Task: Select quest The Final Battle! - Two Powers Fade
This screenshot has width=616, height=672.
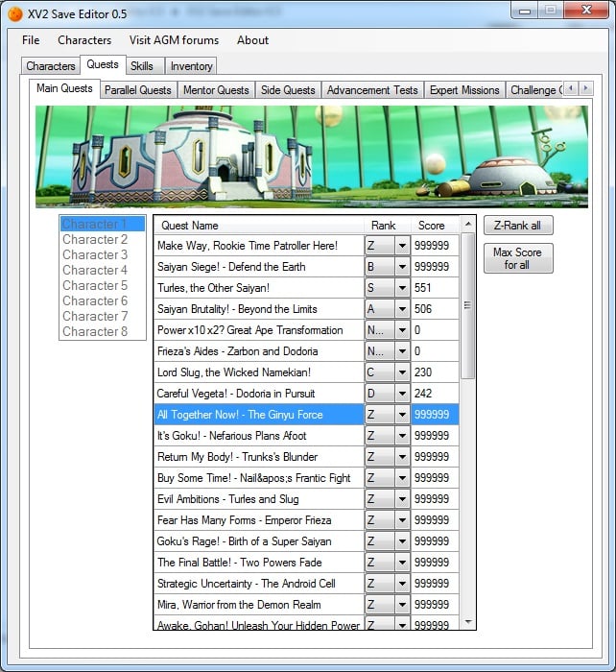Action: pos(259,563)
